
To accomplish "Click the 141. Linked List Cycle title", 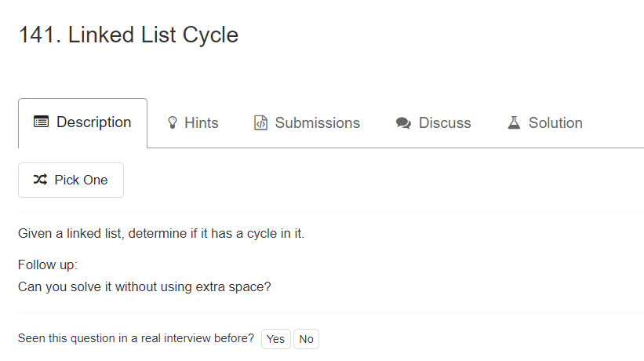I will click(x=129, y=35).
